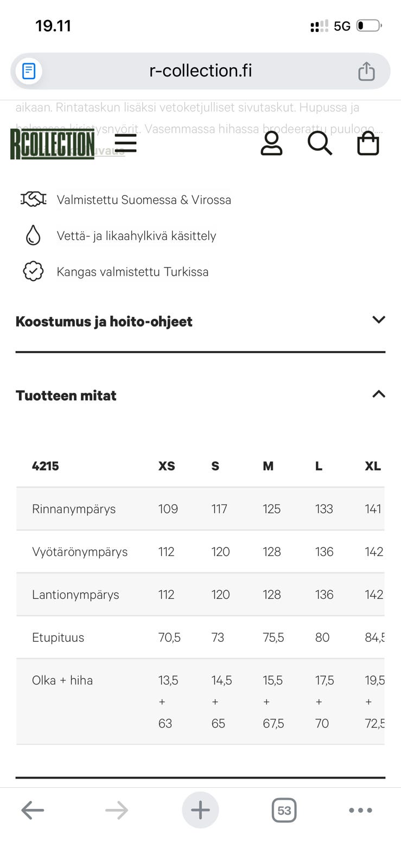The image size is (401, 868).
Task: Open the hamburger navigation menu
Action: click(x=126, y=143)
